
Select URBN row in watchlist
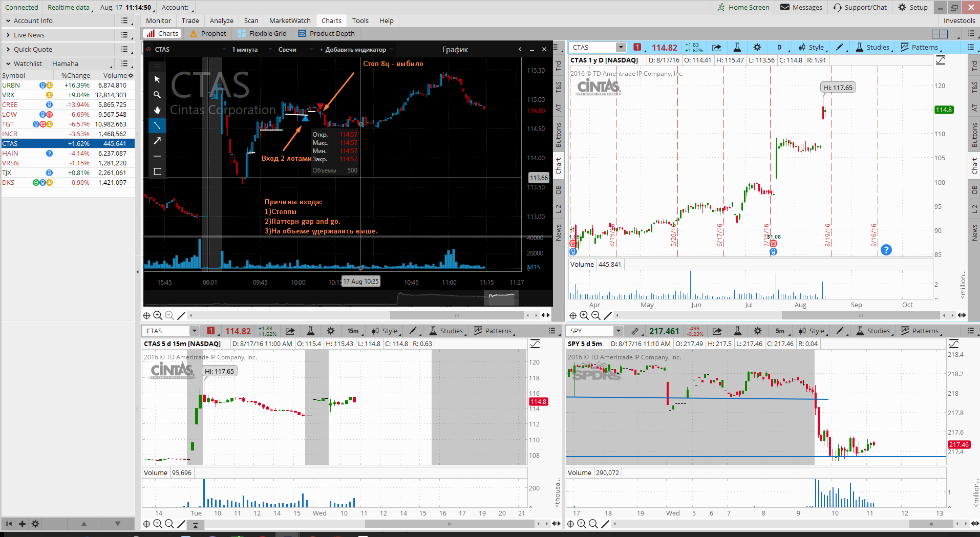point(68,85)
